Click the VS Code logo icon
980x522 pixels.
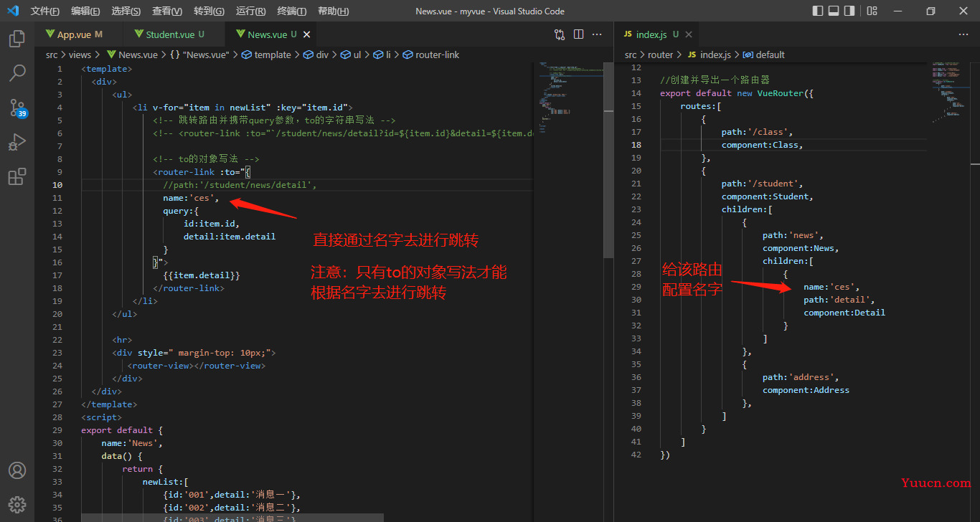click(x=13, y=11)
